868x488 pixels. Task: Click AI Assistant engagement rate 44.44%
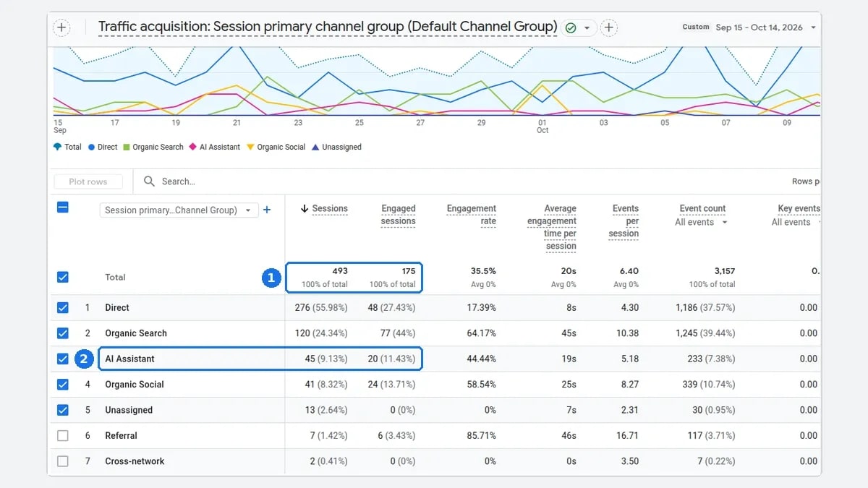[481, 359]
